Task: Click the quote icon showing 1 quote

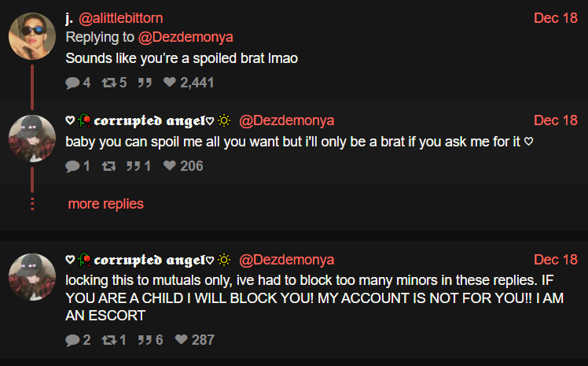Action: click(x=133, y=165)
